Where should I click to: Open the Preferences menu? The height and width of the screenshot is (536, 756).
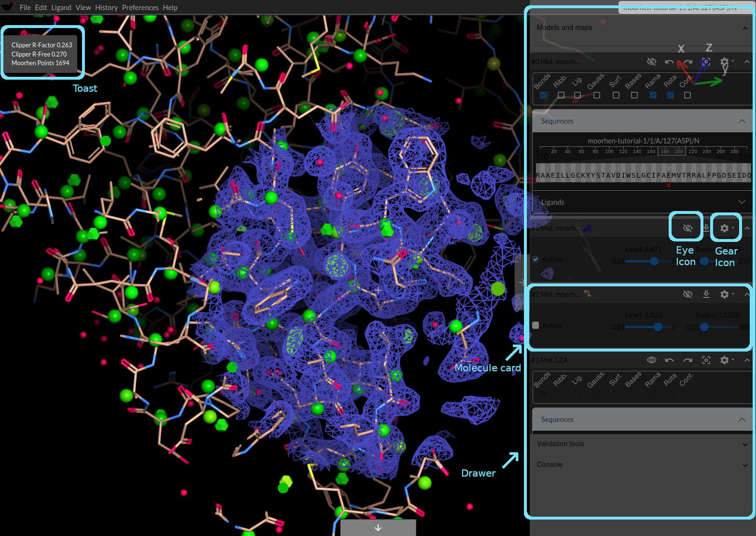140,8
